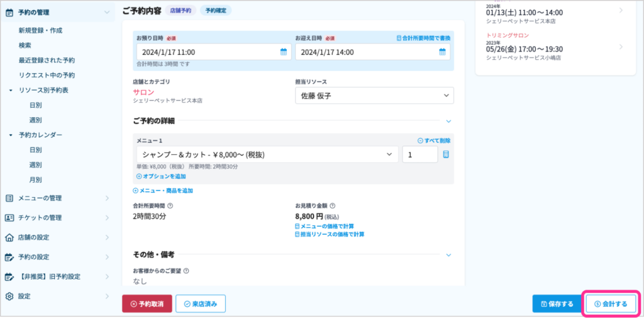Click calendar icon in お預り日時 field
Image resolution: width=644 pixels, height=318 pixels.
[284, 52]
